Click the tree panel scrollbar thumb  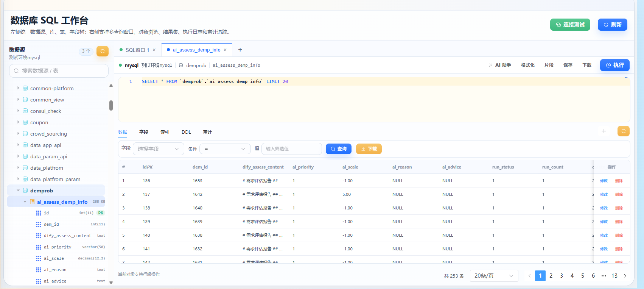(111, 105)
